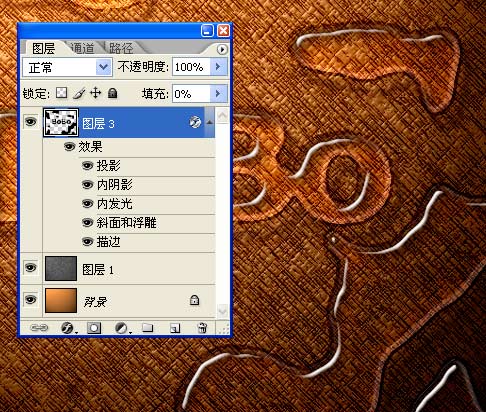486x412 pixels.
Task: Click the add layer mask icon
Action: (x=94, y=328)
